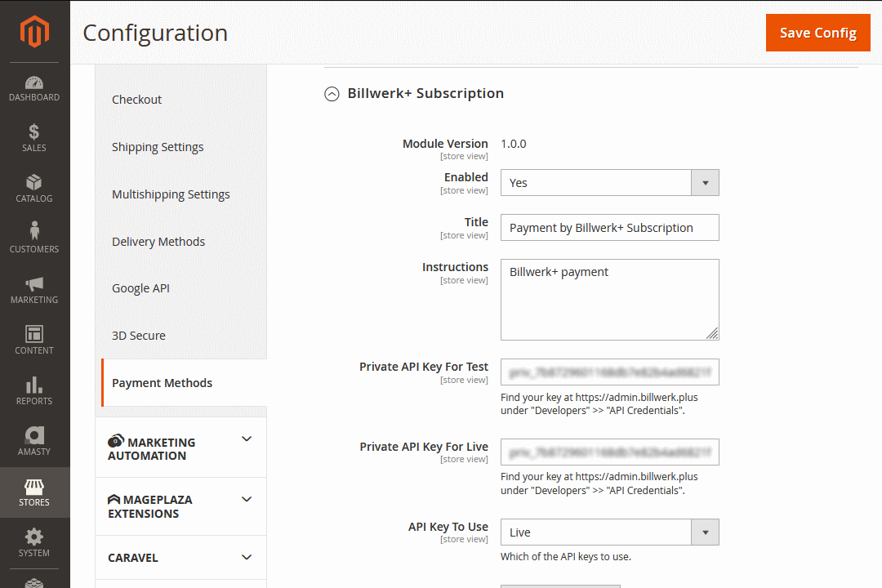Open the Dashboard icon in sidebar

[x=34, y=82]
